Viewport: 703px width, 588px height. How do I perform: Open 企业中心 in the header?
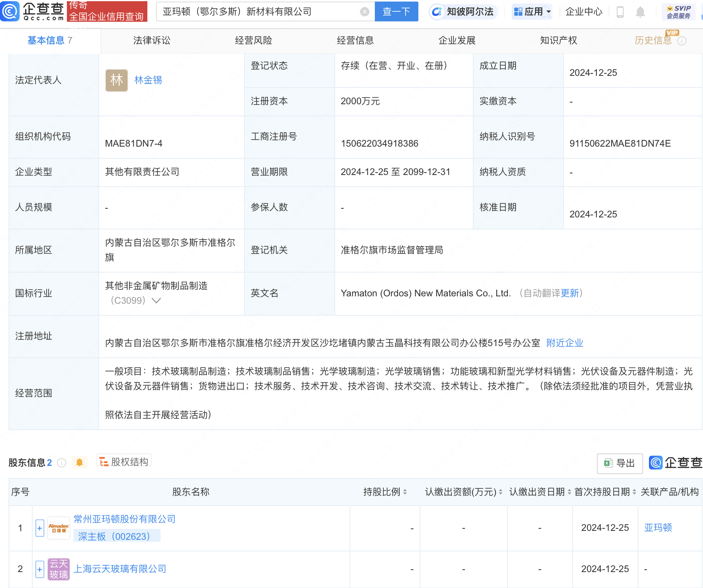584,12
